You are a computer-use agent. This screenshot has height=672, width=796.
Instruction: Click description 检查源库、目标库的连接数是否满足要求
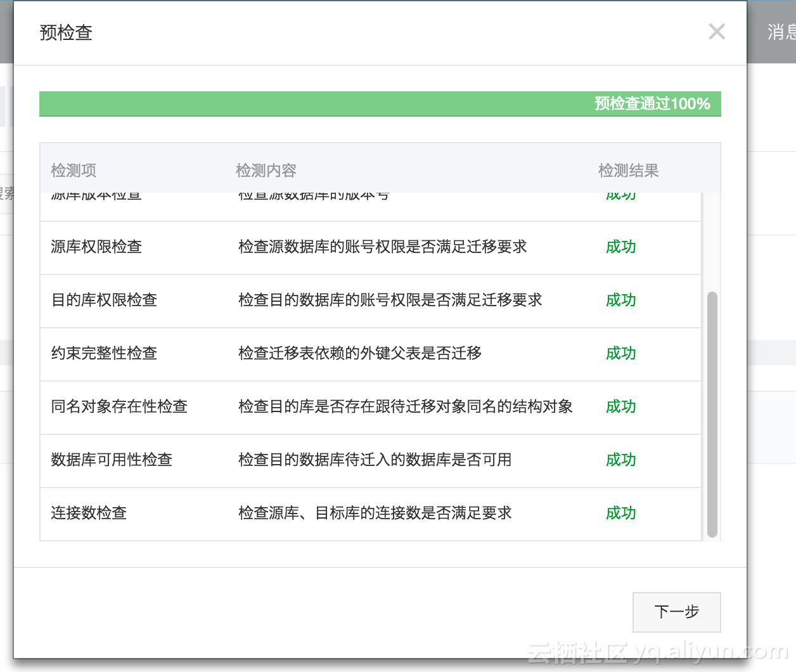click(x=375, y=513)
